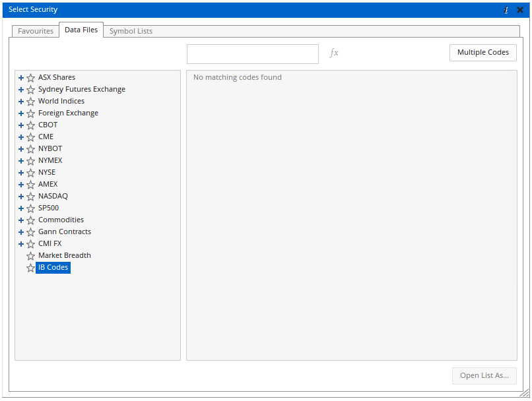Select the Data Files tab
The height and width of the screenshot is (401, 532).
click(x=81, y=30)
